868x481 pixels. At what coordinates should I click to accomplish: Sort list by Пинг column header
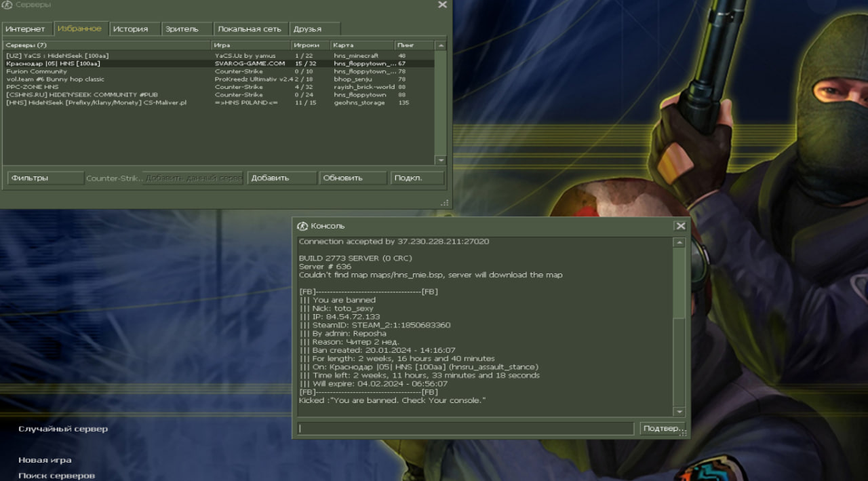point(414,45)
